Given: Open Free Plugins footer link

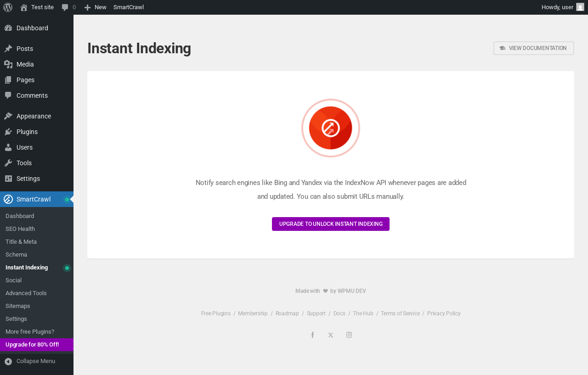Looking at the screenshot, I should (216, 313).
